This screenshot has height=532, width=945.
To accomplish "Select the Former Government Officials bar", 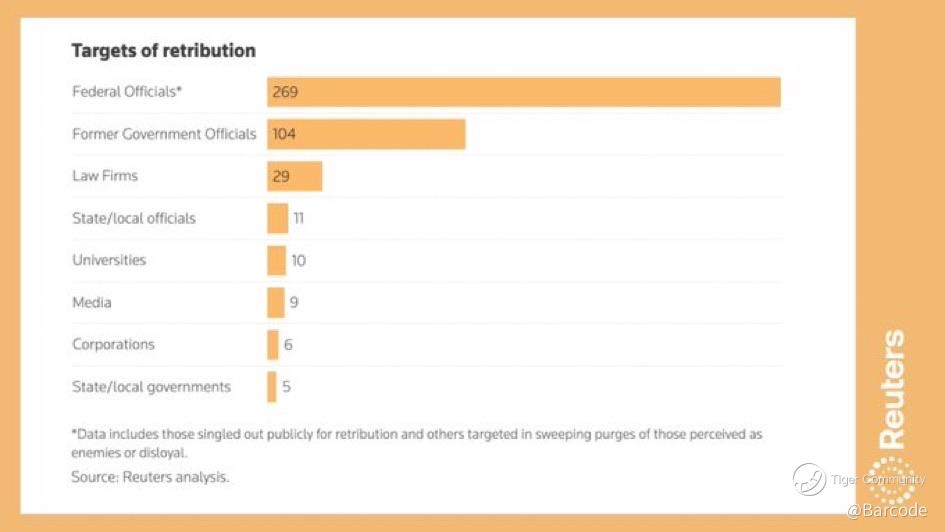I will click(366, 134).
